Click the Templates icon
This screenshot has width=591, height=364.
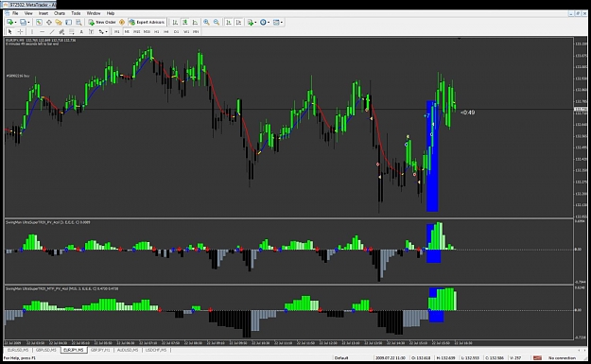[x=276, y=23]
